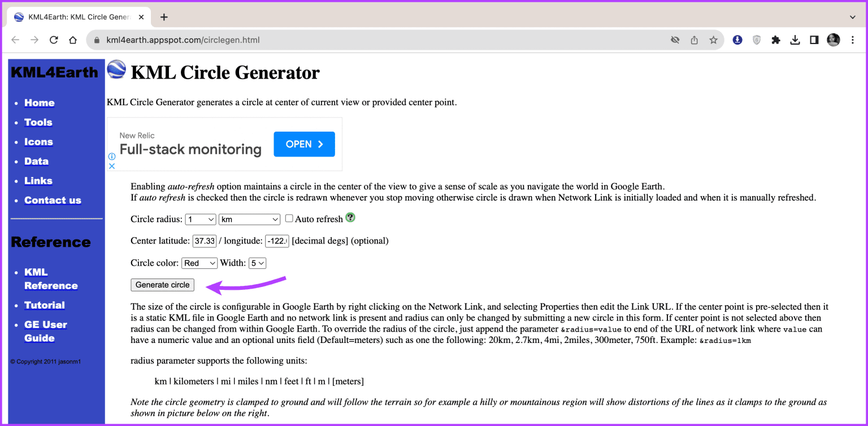Click the browser Reload icon

[x=54, y=40]
